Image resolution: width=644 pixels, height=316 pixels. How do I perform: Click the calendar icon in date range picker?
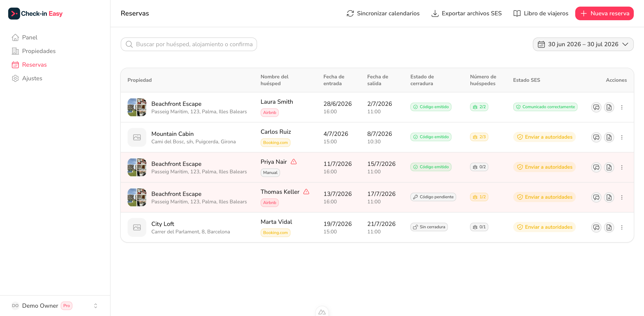(541, 44)
